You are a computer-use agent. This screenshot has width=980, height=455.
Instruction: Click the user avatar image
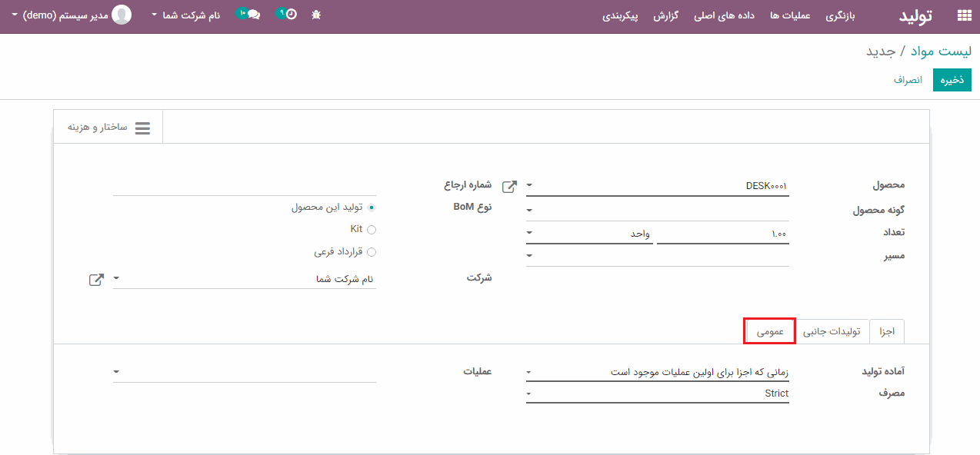(122, 15)
